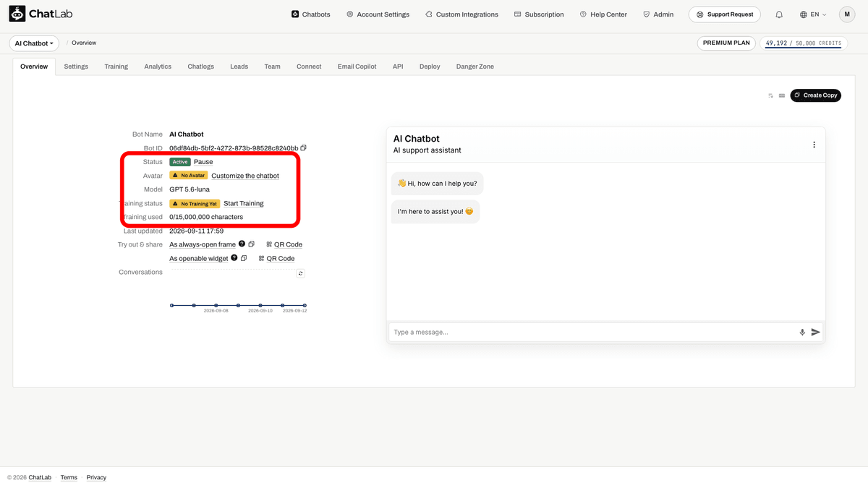Click the I'm here to assist you message
The image size is (868, 488).
click(x=435, y=212)
